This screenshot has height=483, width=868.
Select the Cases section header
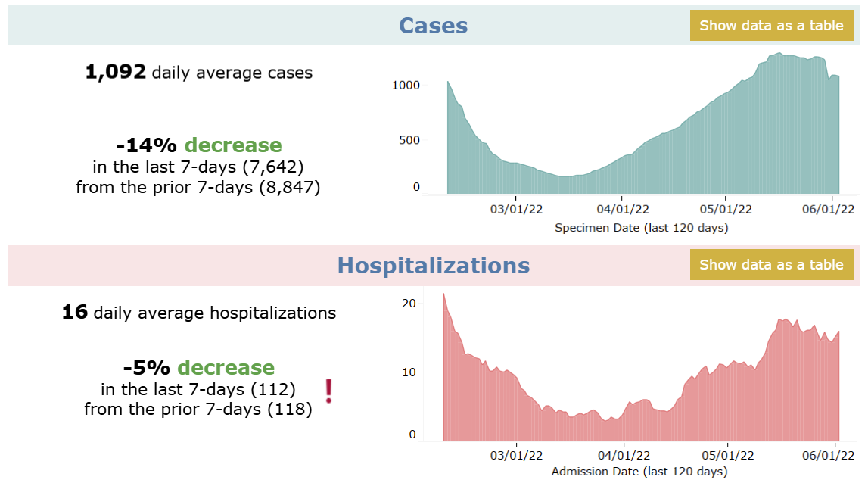(433, 25)
